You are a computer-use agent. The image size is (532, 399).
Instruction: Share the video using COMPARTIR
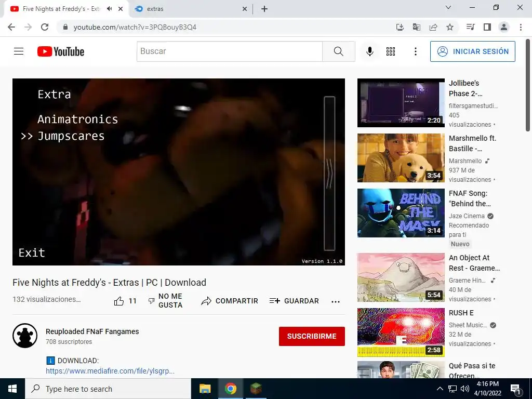[230, 301]
